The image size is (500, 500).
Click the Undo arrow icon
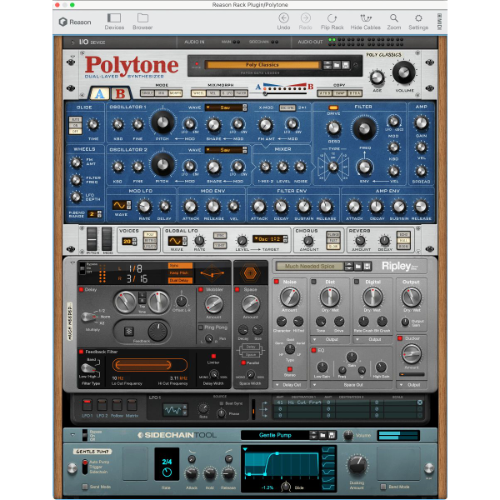pos(283,18)
